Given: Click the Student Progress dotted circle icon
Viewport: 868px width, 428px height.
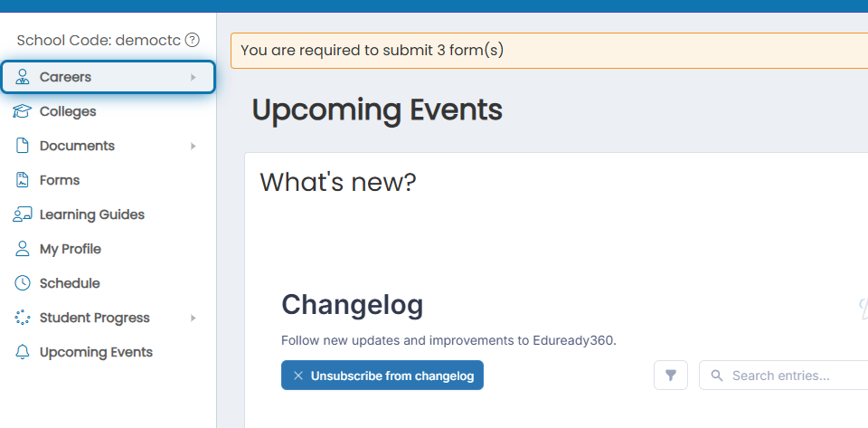Looking at the screenshot, I should tap(22, 318).
